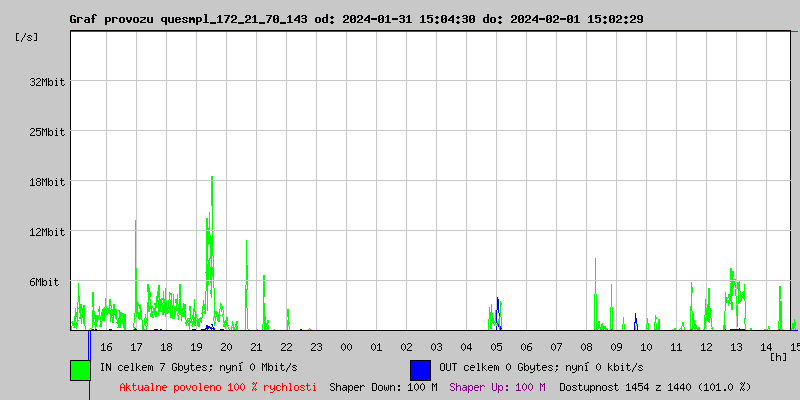Click the blue OUT legend swatch
The width and height of the screenshot is (800, 400).
point(420,369)
